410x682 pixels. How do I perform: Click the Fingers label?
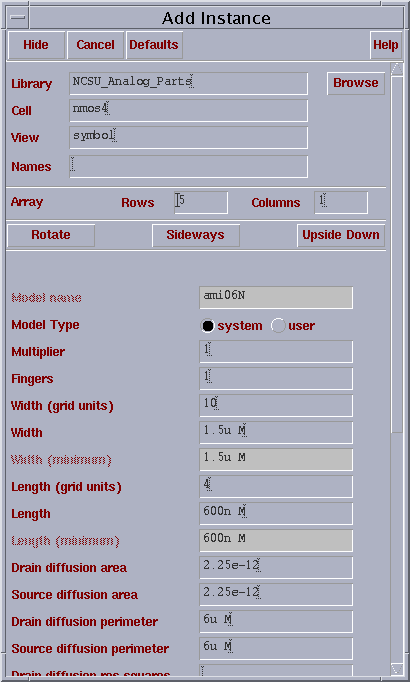point(32,379)
